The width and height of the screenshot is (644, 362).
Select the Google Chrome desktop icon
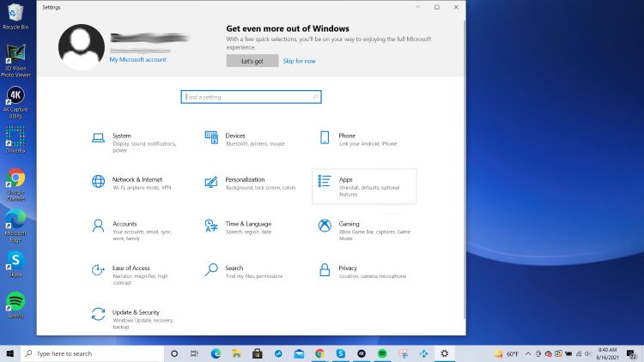coord(15,184)
